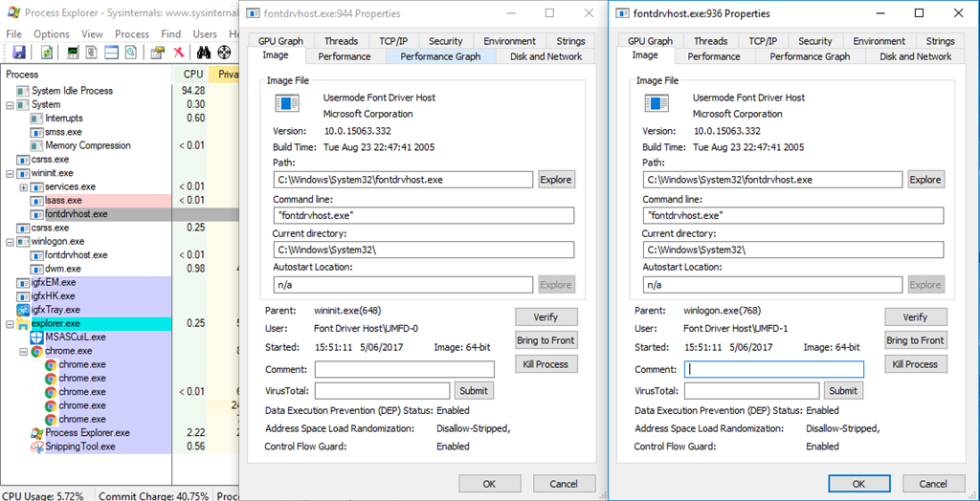
Task: Click the crosshair Find Window's Process icon
Action: pyautogui.click(x=224, y=53)
